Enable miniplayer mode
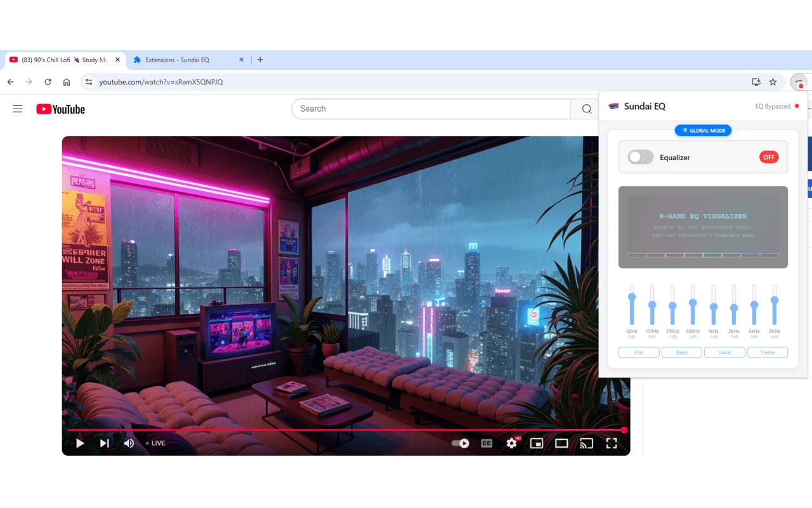Image resolution: width=812 pixels, height=508 pixels. click(537, 443)
